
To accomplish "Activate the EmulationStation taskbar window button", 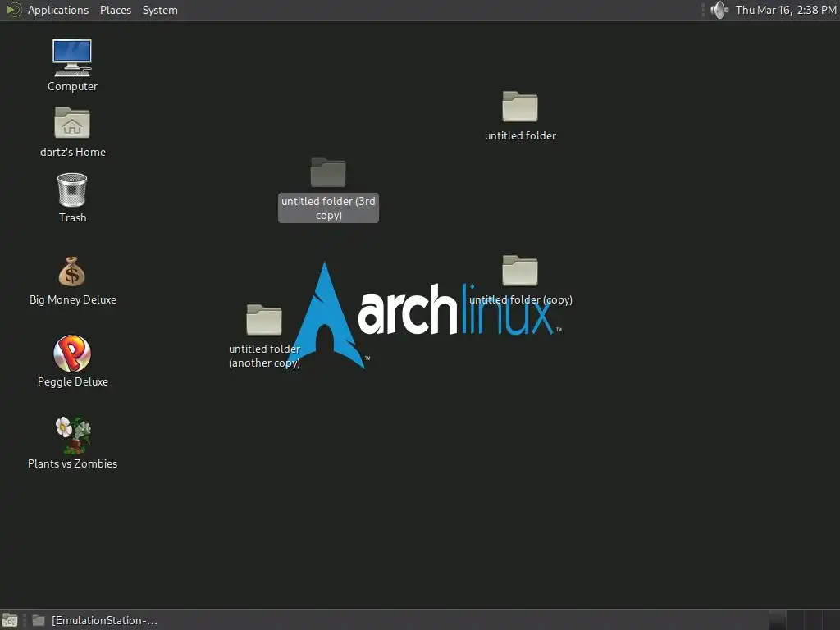I will 95,620.
